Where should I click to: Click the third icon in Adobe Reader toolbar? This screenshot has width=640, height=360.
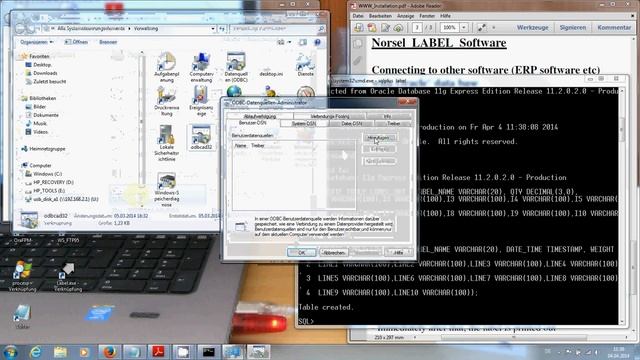coord(385,28)
